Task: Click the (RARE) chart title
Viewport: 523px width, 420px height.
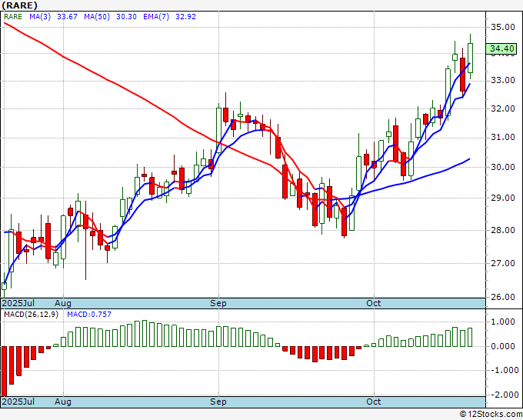Action: click(19, 5)
